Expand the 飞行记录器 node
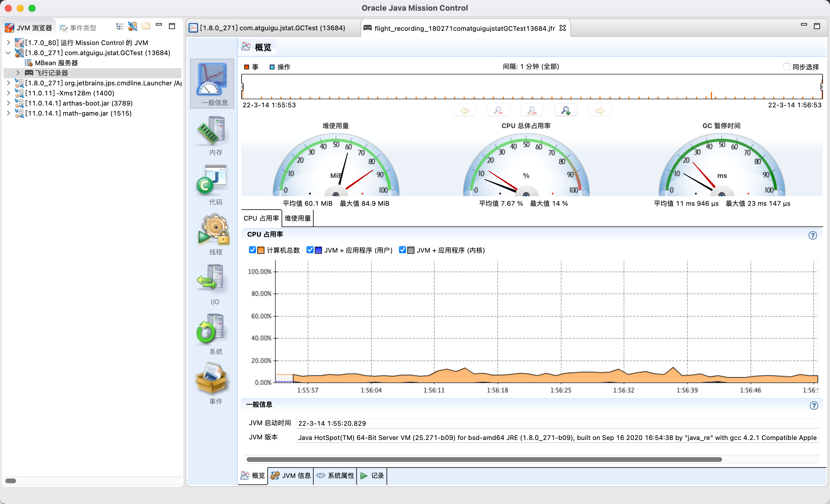The image size is (830, 504). 18,73
